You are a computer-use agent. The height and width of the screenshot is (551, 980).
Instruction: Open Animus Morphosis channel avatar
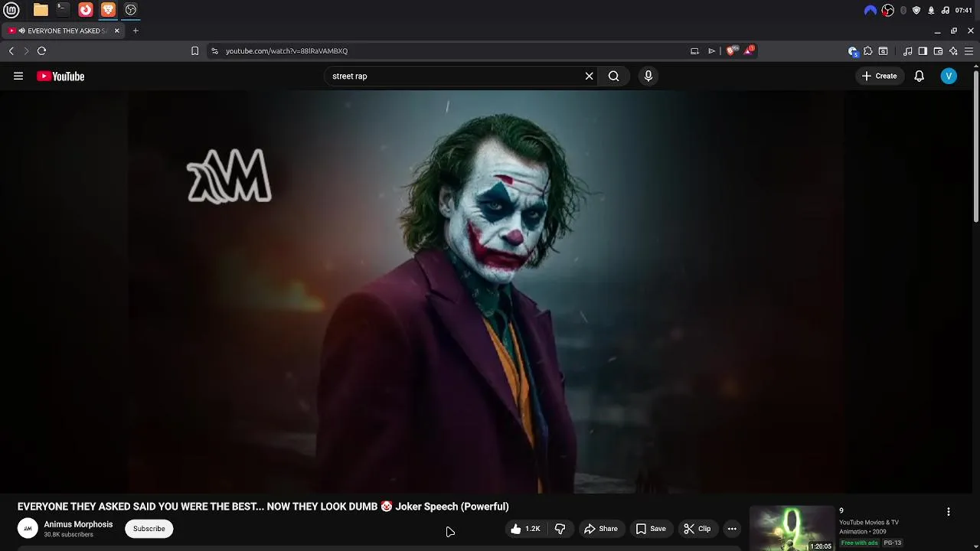click(x=28, y=529)
